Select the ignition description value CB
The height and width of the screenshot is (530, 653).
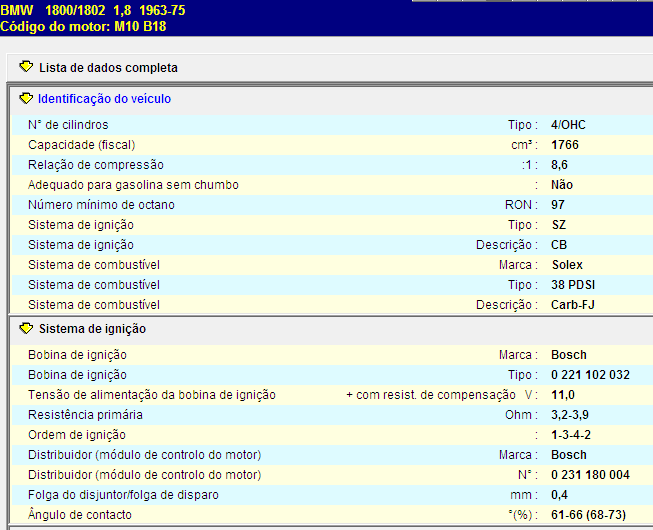coord(559,245)
